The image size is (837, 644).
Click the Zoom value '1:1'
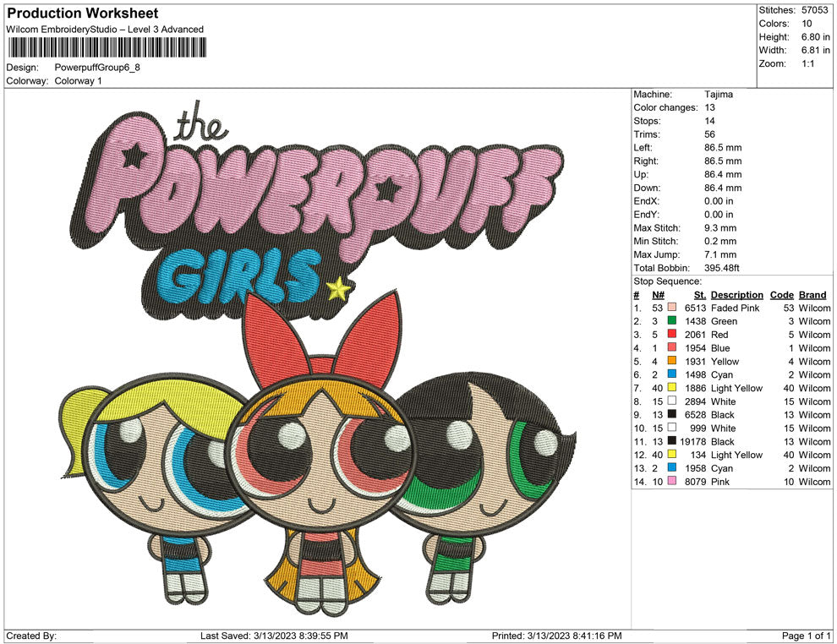[x=807, y=63]
